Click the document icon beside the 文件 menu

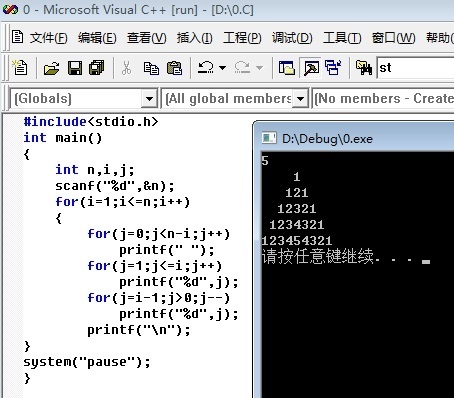pyautogui.click(x=17, y=37)
